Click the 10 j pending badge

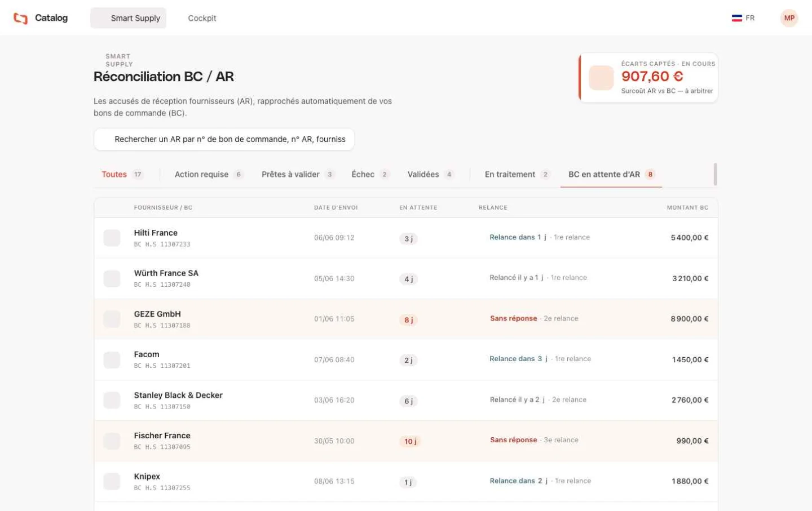click(x=410, y=442)
